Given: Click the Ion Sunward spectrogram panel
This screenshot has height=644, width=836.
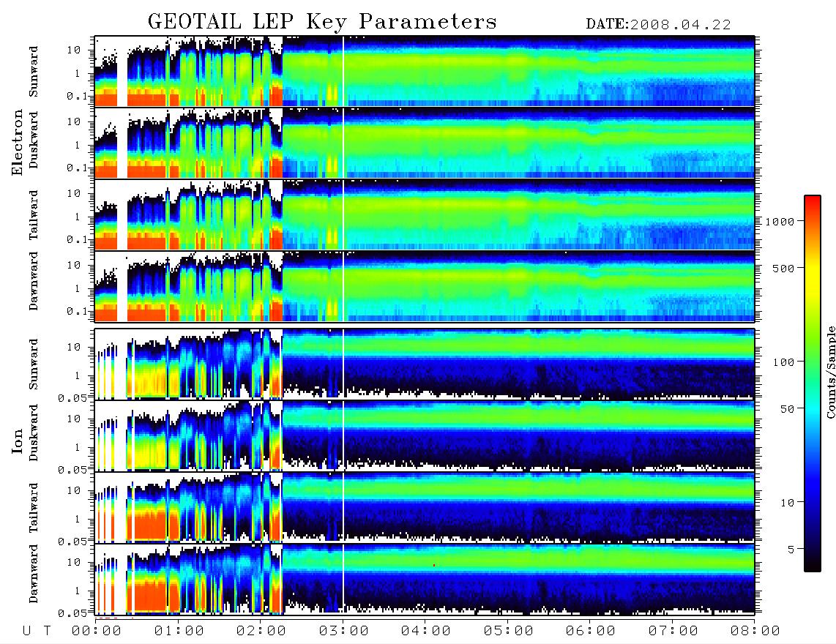Looking at the screenshot, I should (x=425, y=364).
